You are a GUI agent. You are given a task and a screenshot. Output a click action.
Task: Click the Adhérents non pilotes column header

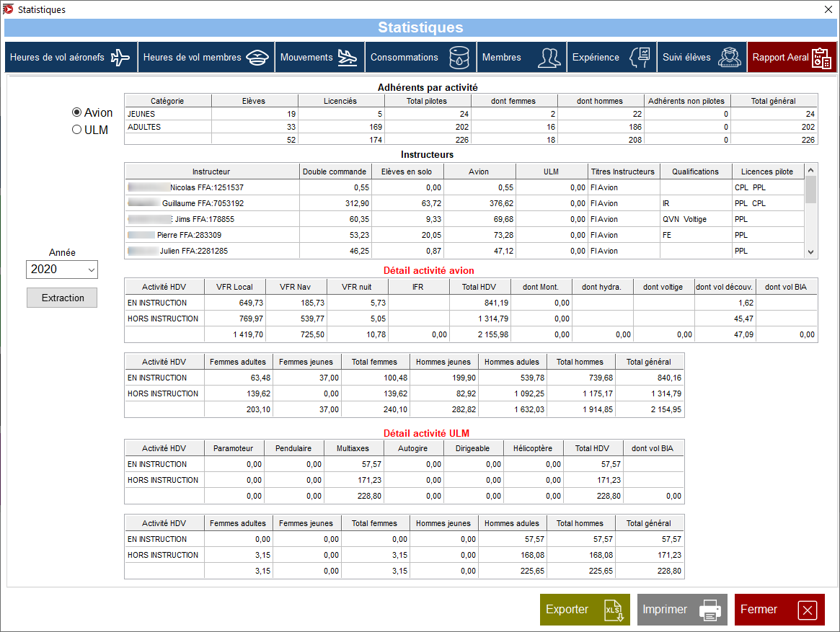tap(686, 101)
